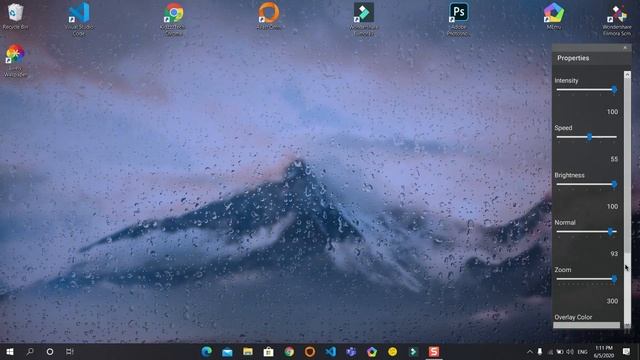The width and height of the screenshot is (640, 360).
Task: Click the Zoom value 300
Action: (612, 301)
